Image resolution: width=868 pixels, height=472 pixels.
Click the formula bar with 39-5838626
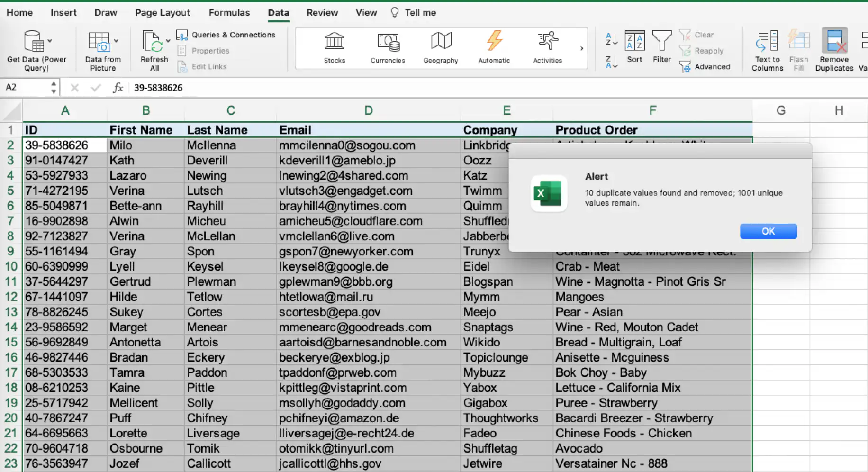pyautogui.click(x=497, y=88)
